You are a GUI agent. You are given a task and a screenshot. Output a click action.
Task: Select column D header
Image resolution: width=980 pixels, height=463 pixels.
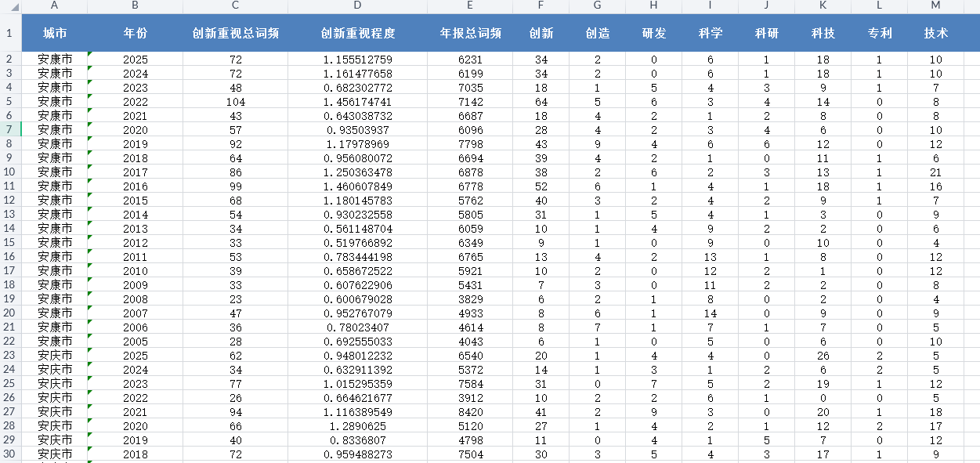[357, 6]
